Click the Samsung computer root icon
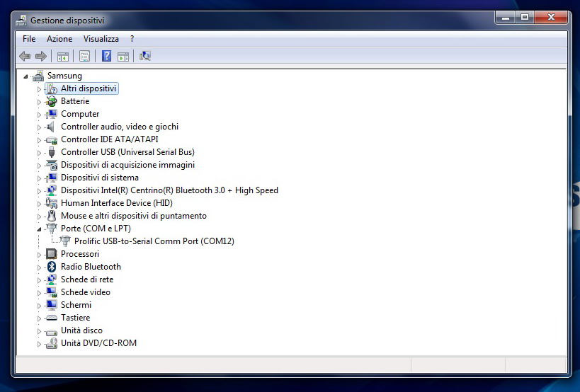Screen dimensions: 580x392 pyautogui.click(x=38, y=76)
